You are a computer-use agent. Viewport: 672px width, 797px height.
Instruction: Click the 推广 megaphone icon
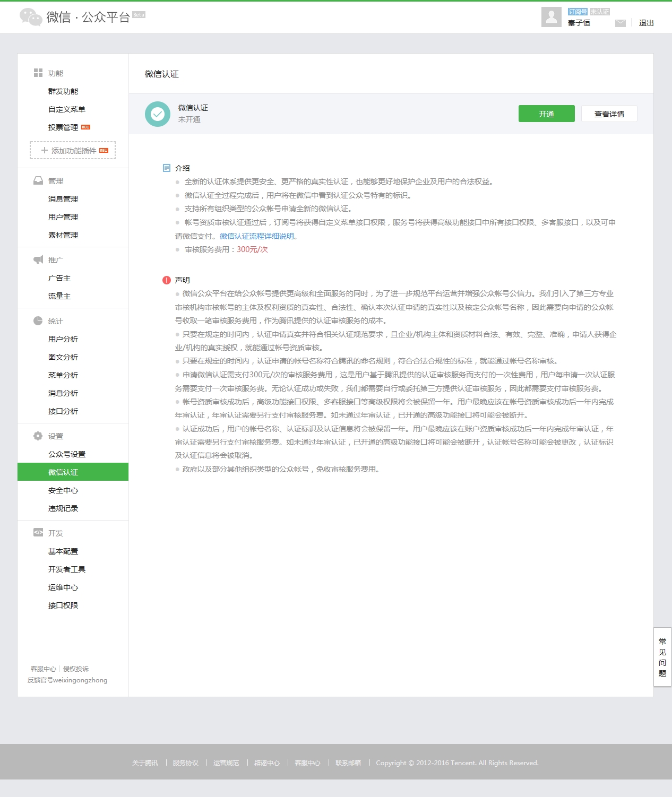38,259
